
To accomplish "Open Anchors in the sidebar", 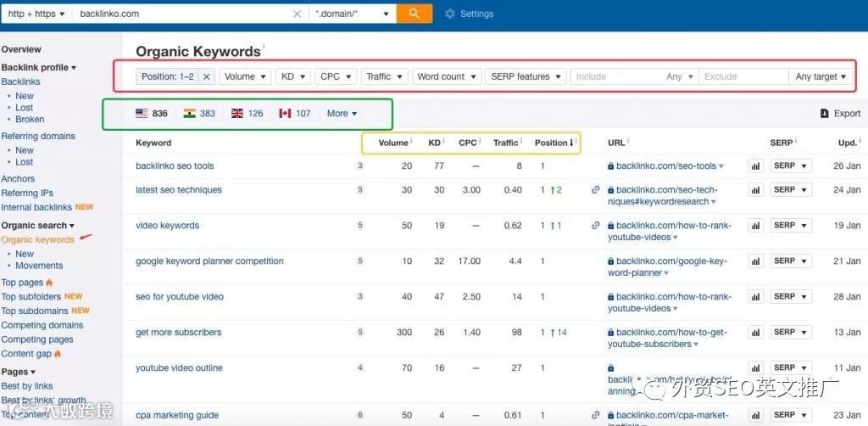I will [18, 179].
